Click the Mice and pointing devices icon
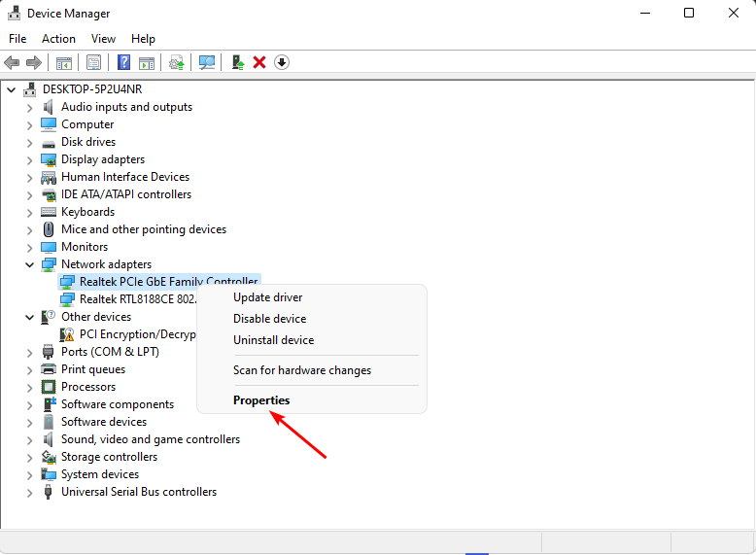Image resolution: width=756 pixels, height=555 pixels. tap(49, 229)
